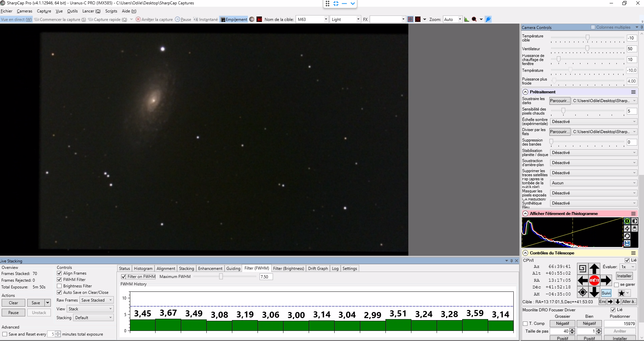Screen dimensions: 644x341
Task: Click Parcourir for Soustraire les darks
Action: (x=560, y=101)
